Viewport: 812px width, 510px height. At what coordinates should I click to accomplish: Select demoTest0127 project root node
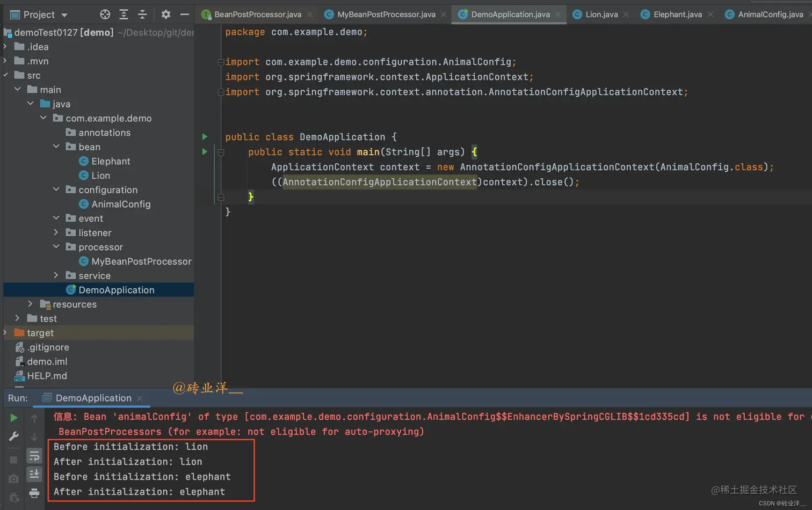point(64,32)
